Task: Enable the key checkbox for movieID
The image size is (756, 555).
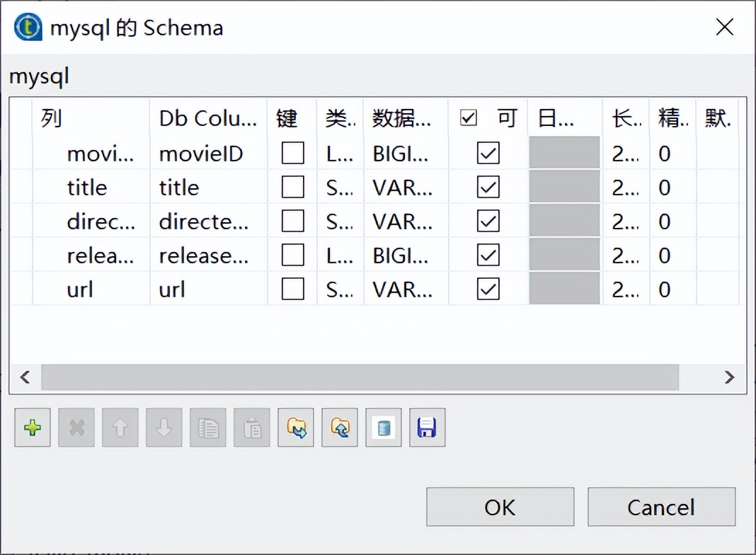Action: click(292, 154)
